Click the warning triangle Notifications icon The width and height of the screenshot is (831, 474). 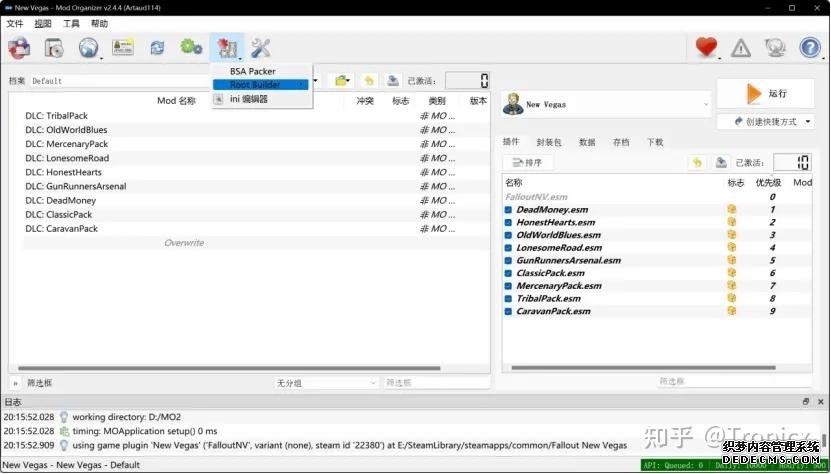741,47
